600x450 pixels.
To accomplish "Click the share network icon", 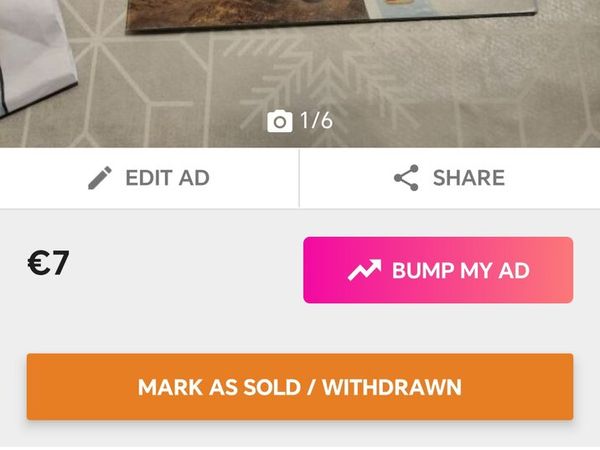I will click(406, 178).
